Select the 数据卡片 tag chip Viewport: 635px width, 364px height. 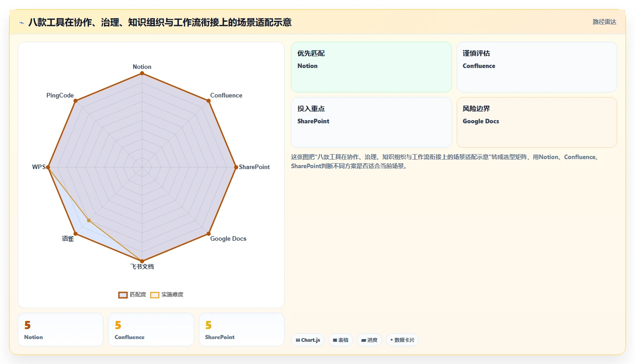(x=402, y=340)
